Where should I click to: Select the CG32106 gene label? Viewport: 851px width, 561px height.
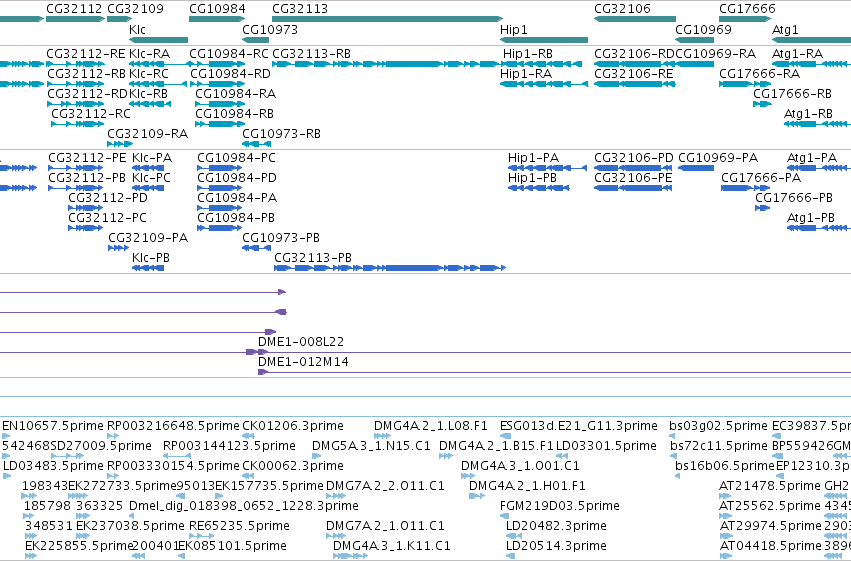(x=622, y=9)
